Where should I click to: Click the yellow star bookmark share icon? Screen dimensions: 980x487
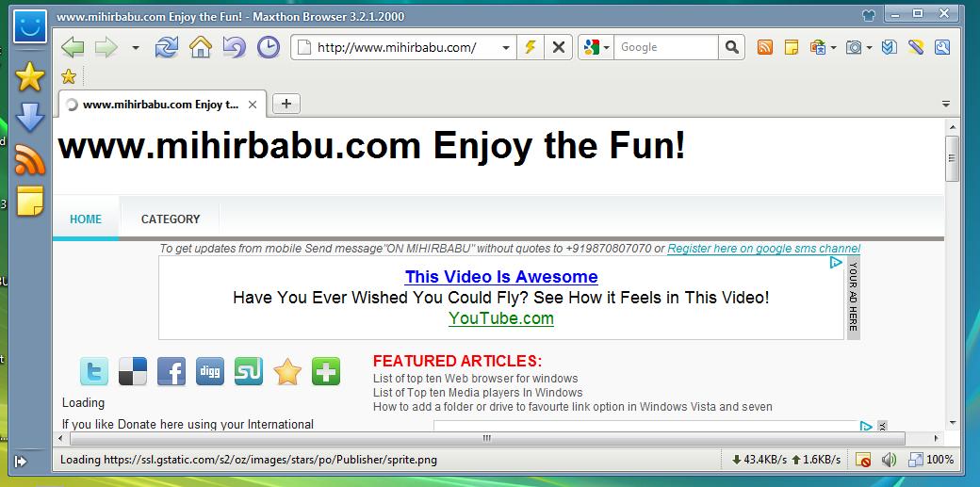pos(287,372)
